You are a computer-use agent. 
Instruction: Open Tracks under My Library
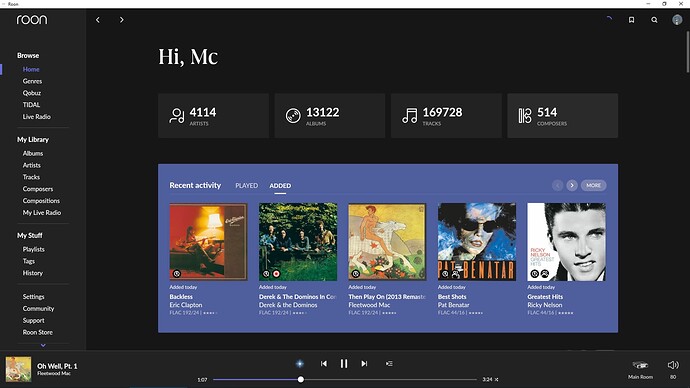tap(31, 177)
